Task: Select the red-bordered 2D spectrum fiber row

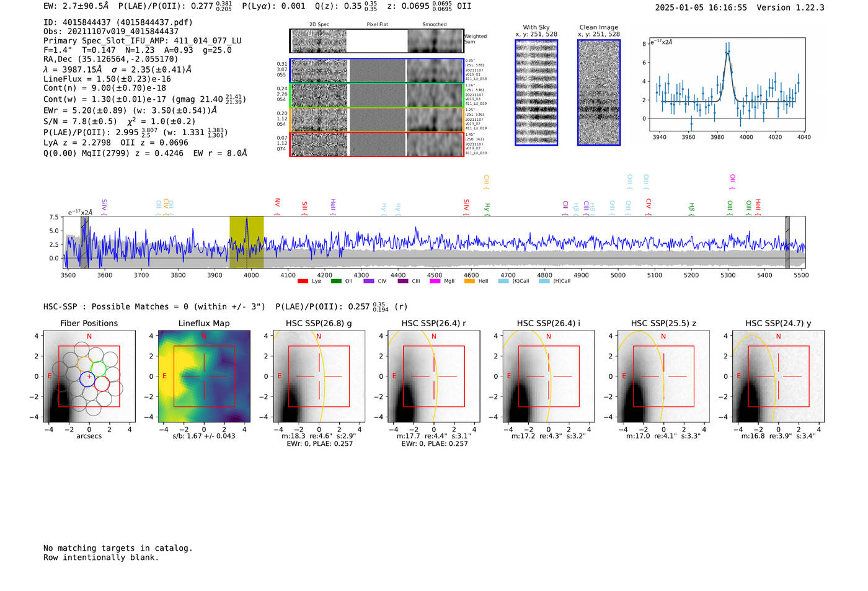Action: pyautogui.click(x=377, y=144)
